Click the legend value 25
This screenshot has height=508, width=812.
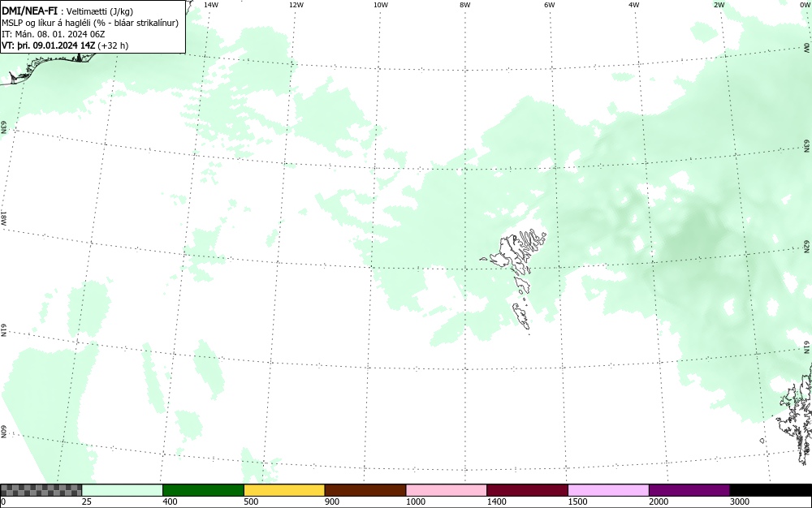click(87, 502)
